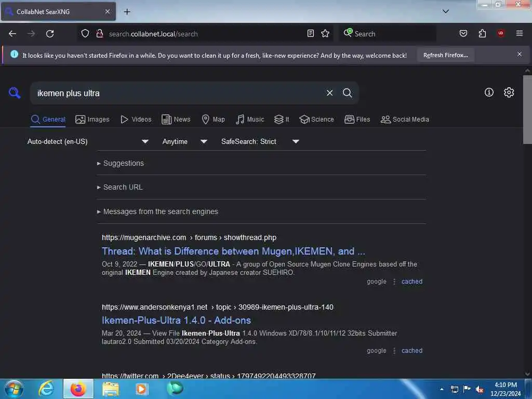Screen dimensions: 532x399
Task: Open Firefox application hamburger menu
Action: [519, 33]
